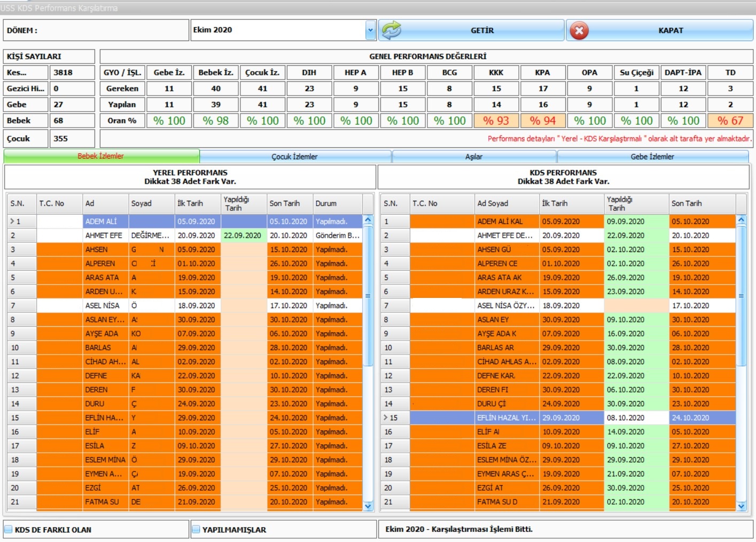
Task: Click the Ekim 2020 period field
Action: tap(278, 30)
